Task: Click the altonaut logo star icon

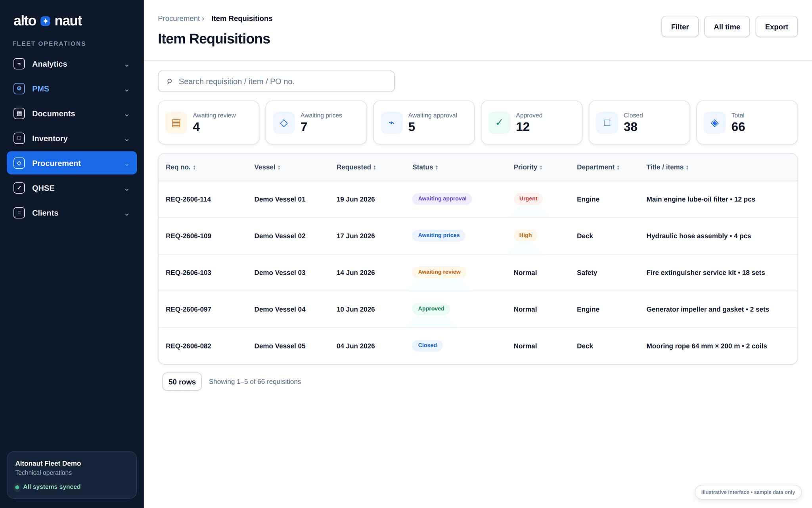Action: point(46,21)
